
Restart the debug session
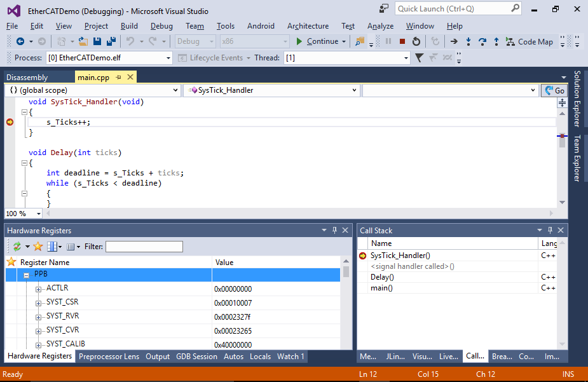click(x=416, y=41)
